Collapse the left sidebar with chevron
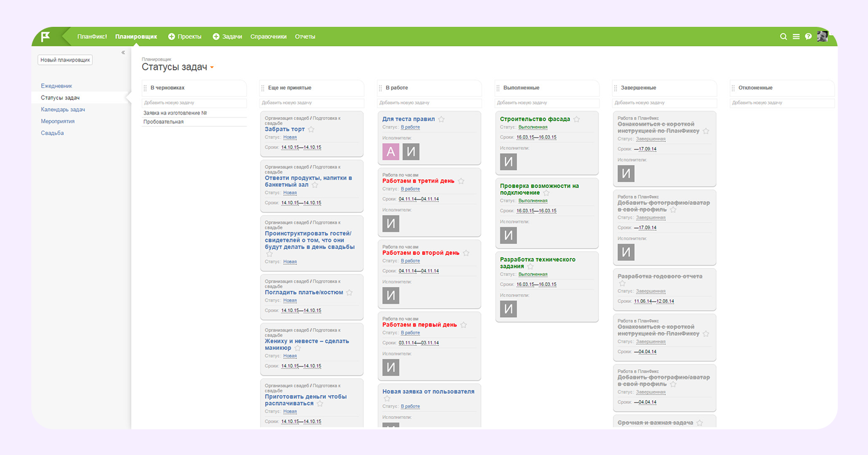The width and height of the screenshot is (868, 455). click(123, 53)
